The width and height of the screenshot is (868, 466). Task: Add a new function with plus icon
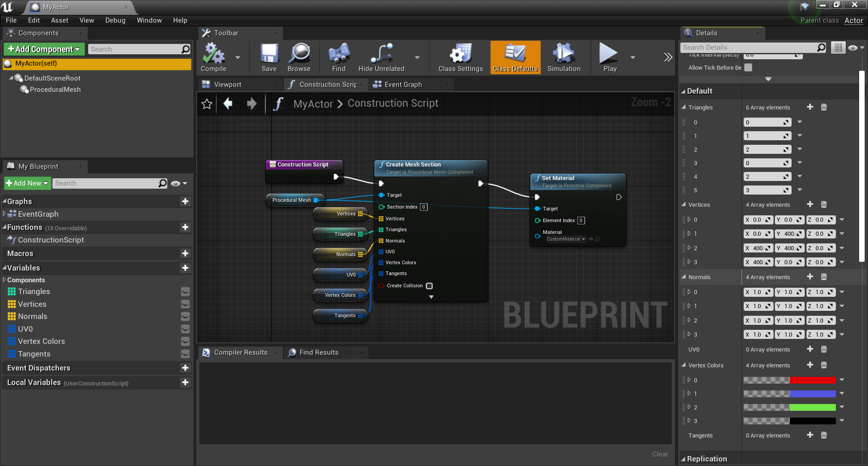tap(185, 227)
